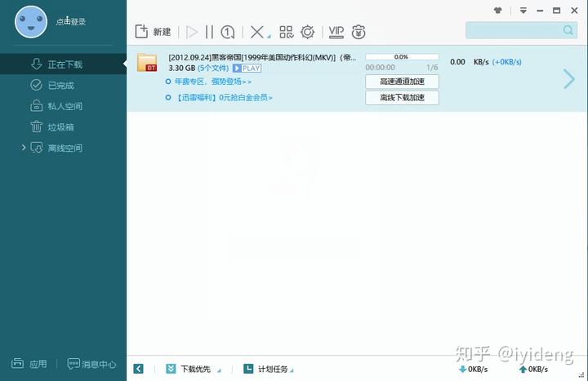Open settings via the gear icon
This screenshot has width=588, height=381.
click(307, 32)
